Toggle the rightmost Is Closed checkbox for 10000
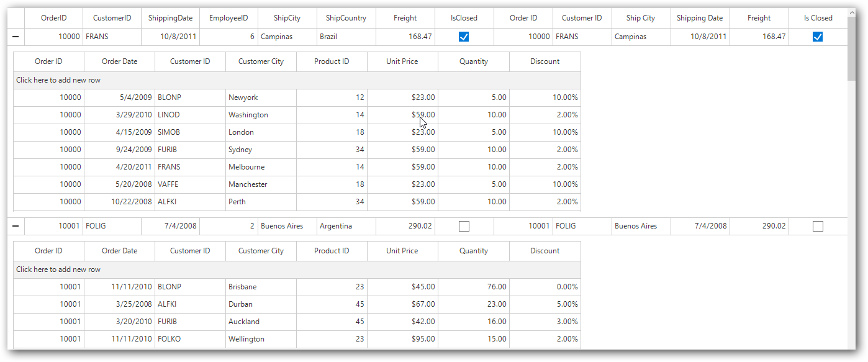This screenshot has height=362, width=868. (817, 37)
